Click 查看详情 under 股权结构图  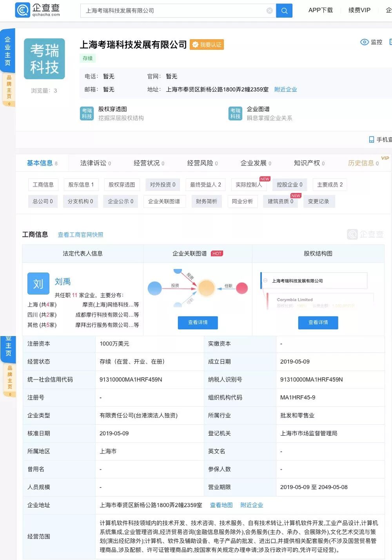click(x=318, y=322)
